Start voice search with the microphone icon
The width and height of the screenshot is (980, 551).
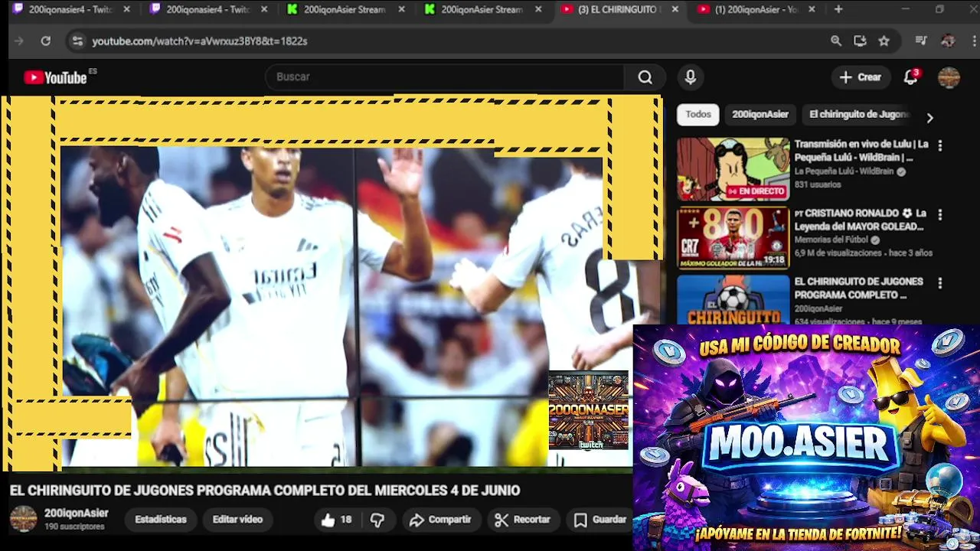tap(691, 77)
